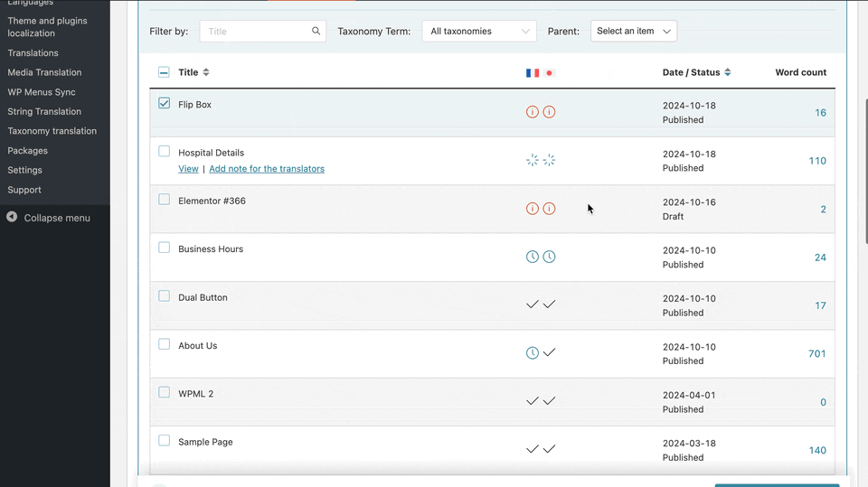Check the About Us checkbox
This screenshot has height=487, width=868.
click(164, 344)
